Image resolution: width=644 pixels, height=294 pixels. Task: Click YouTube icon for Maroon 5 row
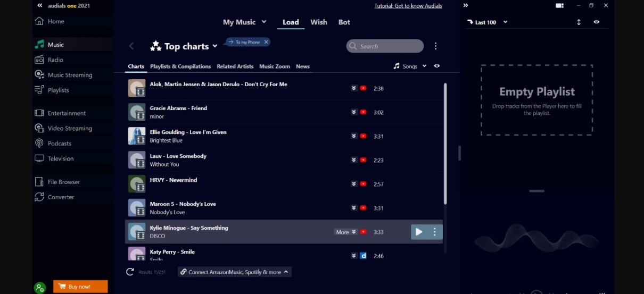[363, 208]
